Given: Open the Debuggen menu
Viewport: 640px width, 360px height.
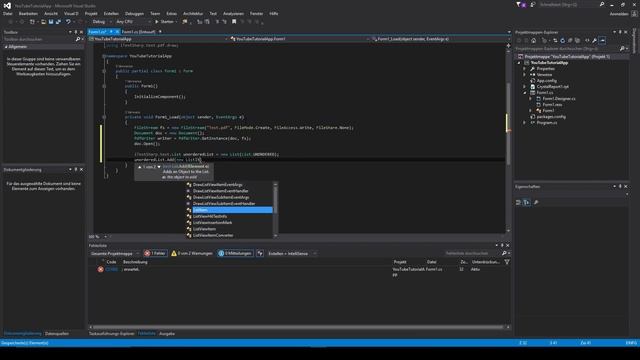Looking at the screenshot, I should 134,13.
